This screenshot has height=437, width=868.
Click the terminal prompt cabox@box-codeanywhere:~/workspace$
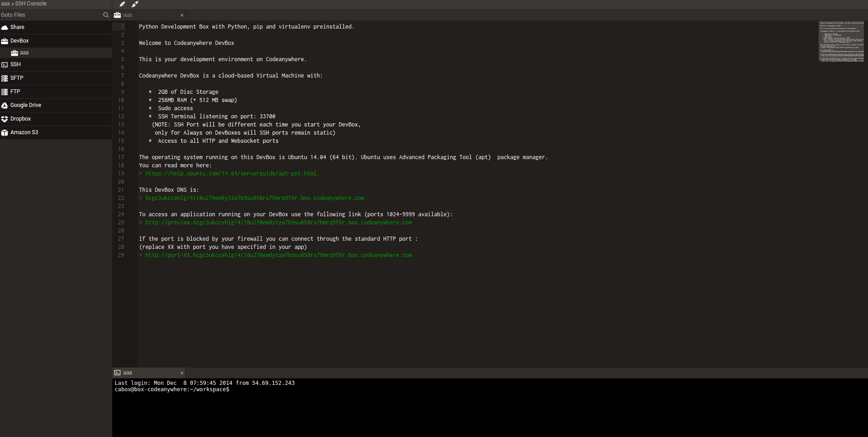pyautogui.click(x=172, y=389)
